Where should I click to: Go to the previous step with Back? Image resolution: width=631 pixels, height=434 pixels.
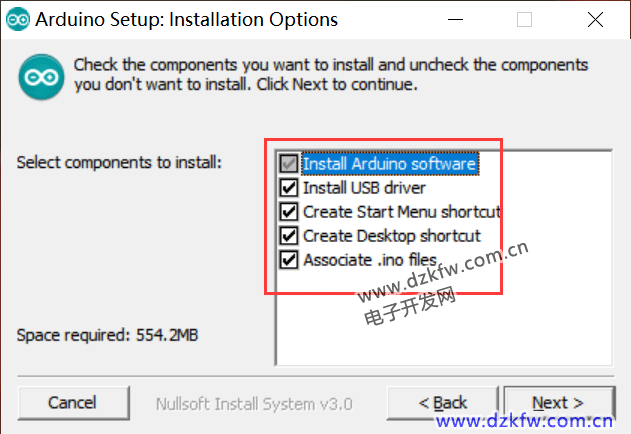coord(442,403)
